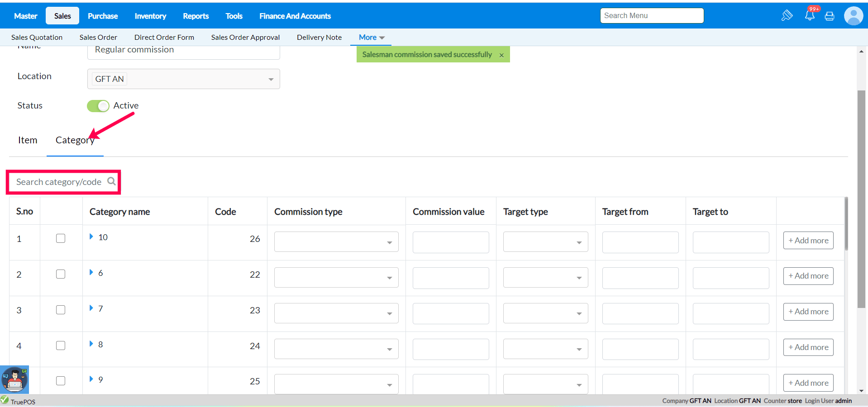Screen dimensions: 868x407
Task: Click the TruePOS status bar label
Action: point(23,402)
